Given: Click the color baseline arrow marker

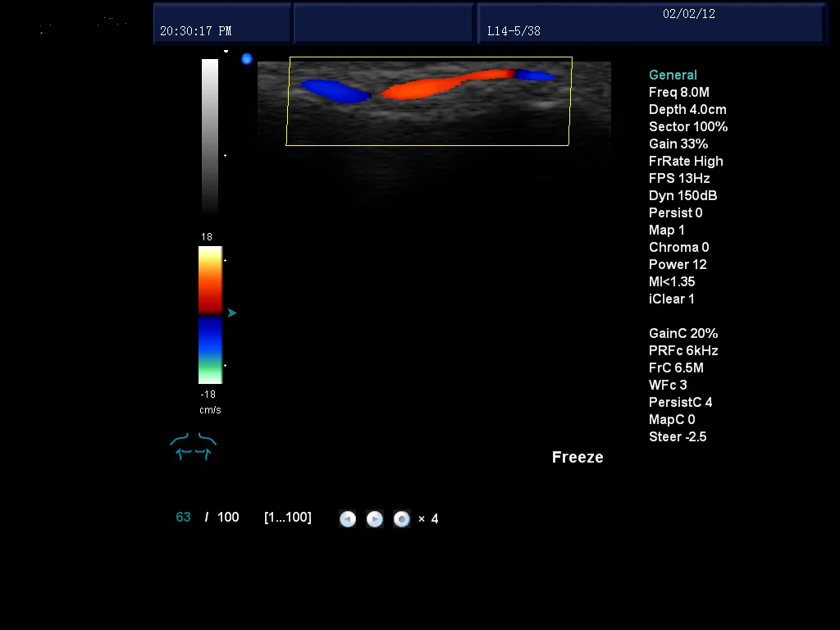Looking at the screenshot, I should (232, 313).
